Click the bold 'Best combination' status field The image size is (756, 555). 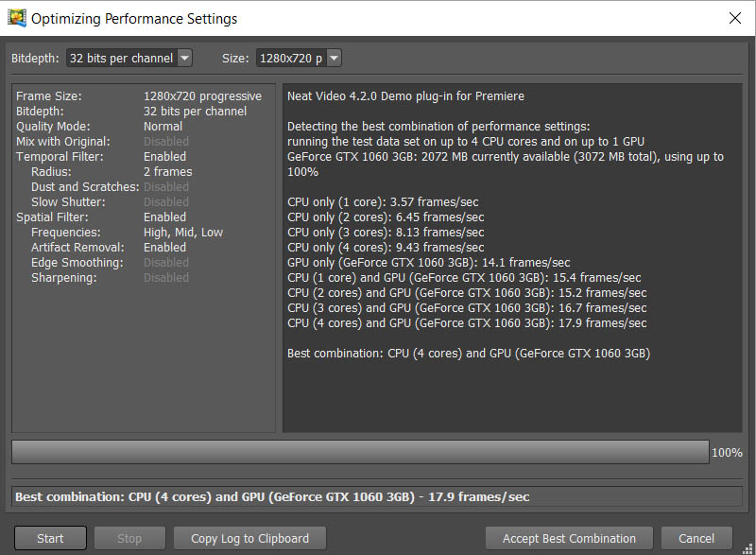click(376, 496)
